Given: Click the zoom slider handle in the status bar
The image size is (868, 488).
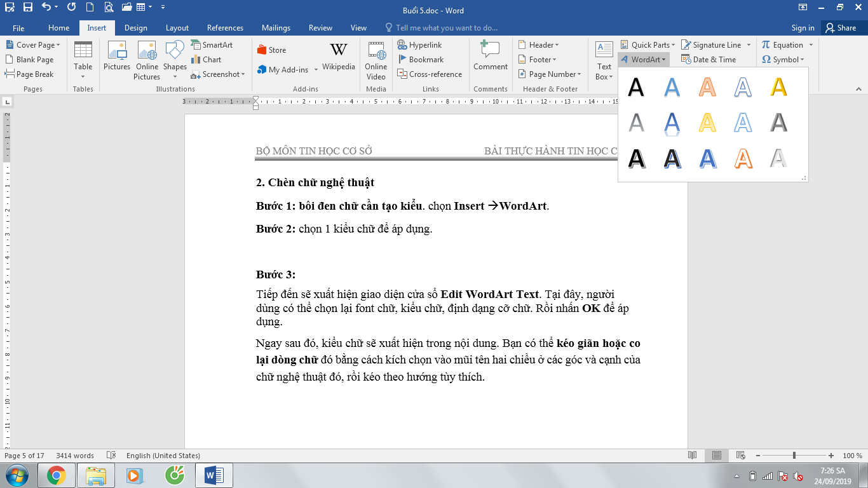Looking at the screenshot, I should pyautogui.click(x=794, y=456).
